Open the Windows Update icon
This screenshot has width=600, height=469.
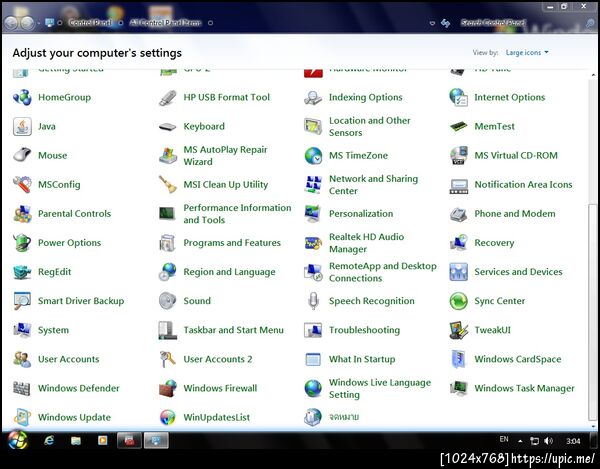click(x=22, y=417)
